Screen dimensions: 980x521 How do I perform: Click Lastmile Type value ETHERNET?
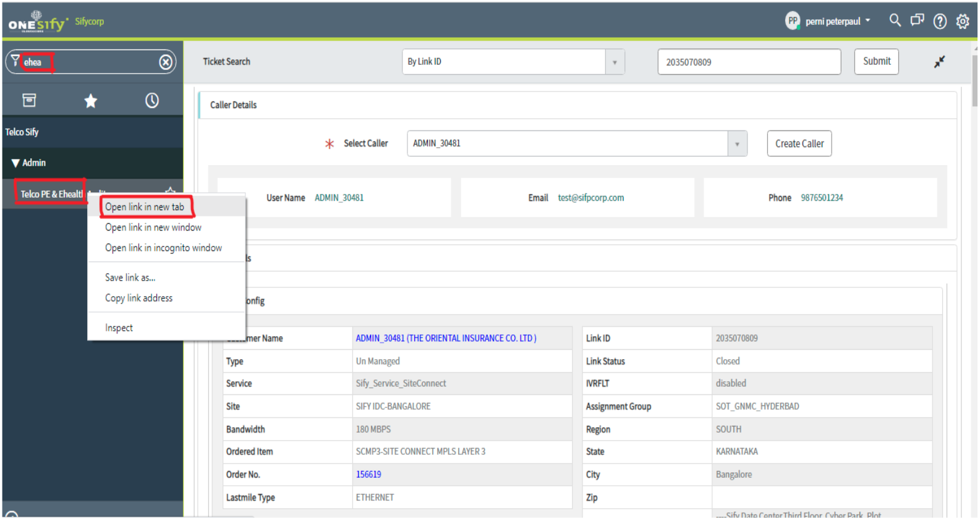click(x=375, y=497)
